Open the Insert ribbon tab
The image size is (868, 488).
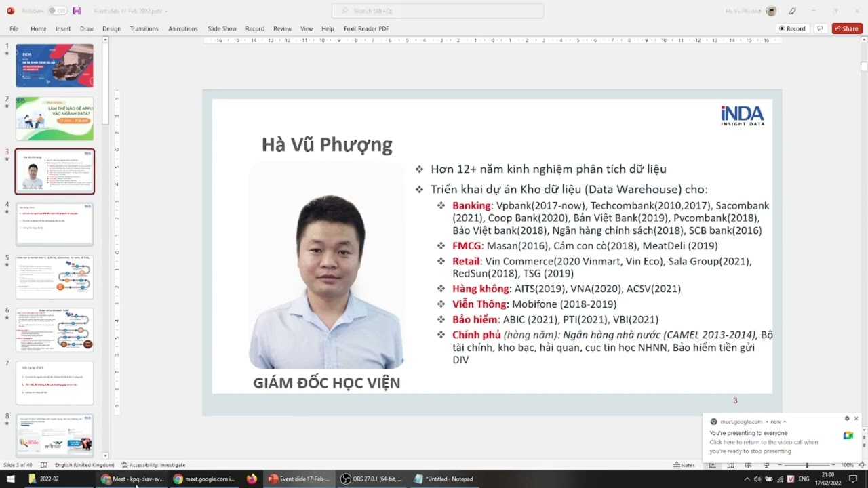(63, 28)
